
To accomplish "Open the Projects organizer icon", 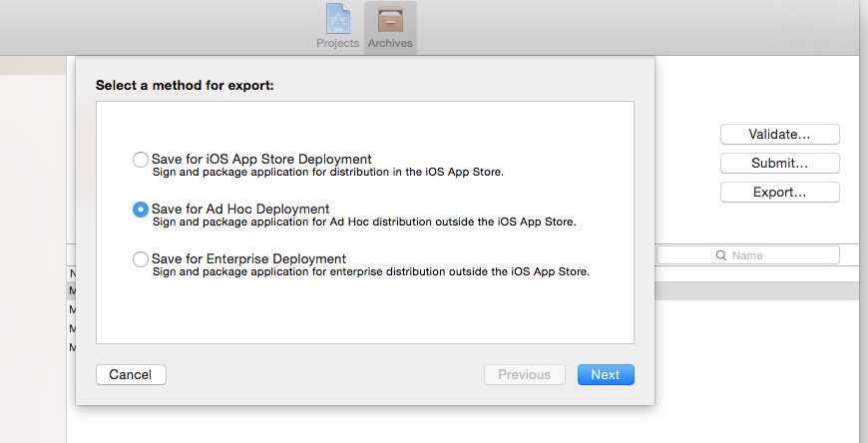I will point(337,19).
